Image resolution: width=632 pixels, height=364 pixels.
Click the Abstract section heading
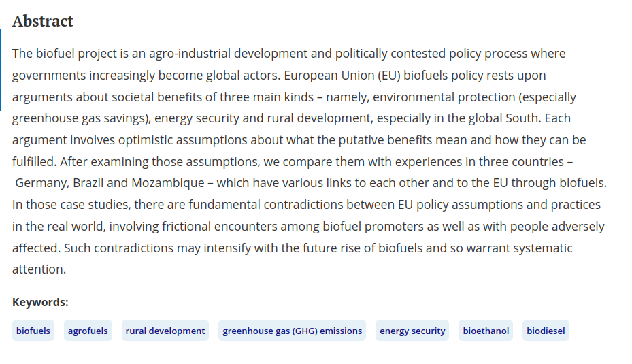tap(43, 21)
